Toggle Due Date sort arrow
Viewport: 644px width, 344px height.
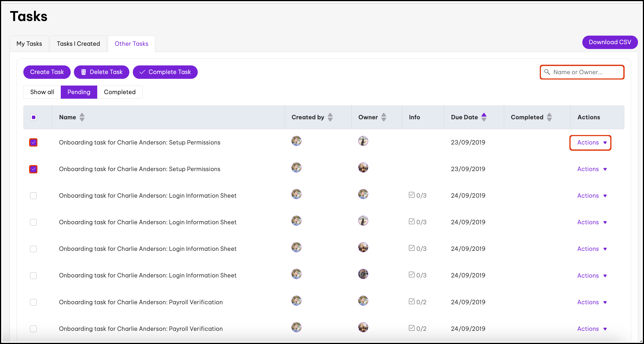[x=484, y=117]
